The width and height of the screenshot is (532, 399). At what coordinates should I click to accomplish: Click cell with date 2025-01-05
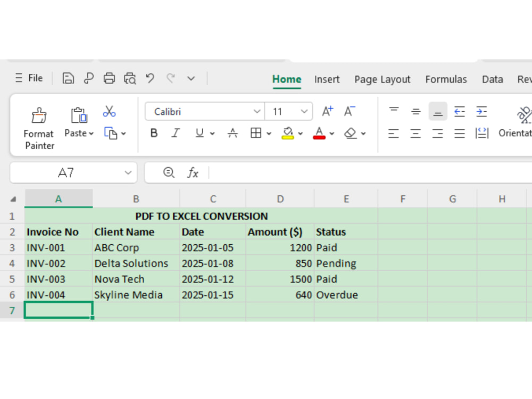click(x=213, y=248)
